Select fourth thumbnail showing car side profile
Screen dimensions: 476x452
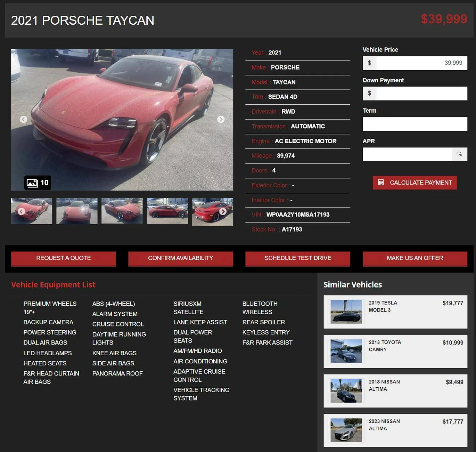click(167, 211)
